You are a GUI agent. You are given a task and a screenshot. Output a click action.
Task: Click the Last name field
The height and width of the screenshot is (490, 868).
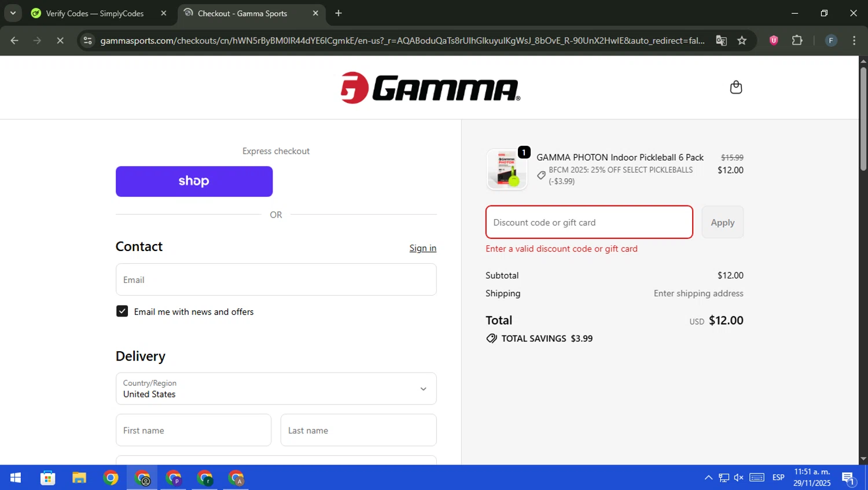358,430
